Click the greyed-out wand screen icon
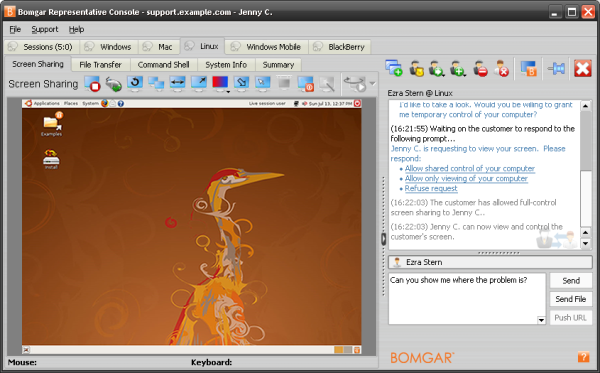Screen dimensions: 600x373 327,84
